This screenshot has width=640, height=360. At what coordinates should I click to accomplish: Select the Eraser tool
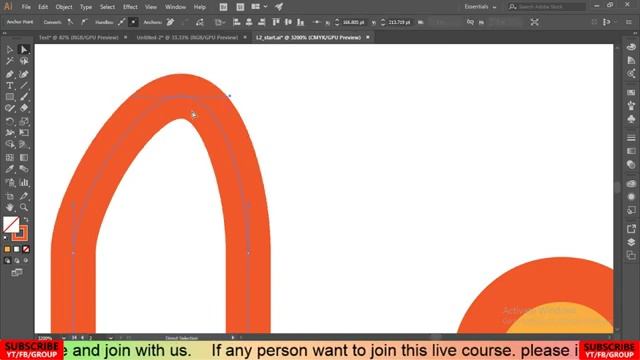click(24, 109)
